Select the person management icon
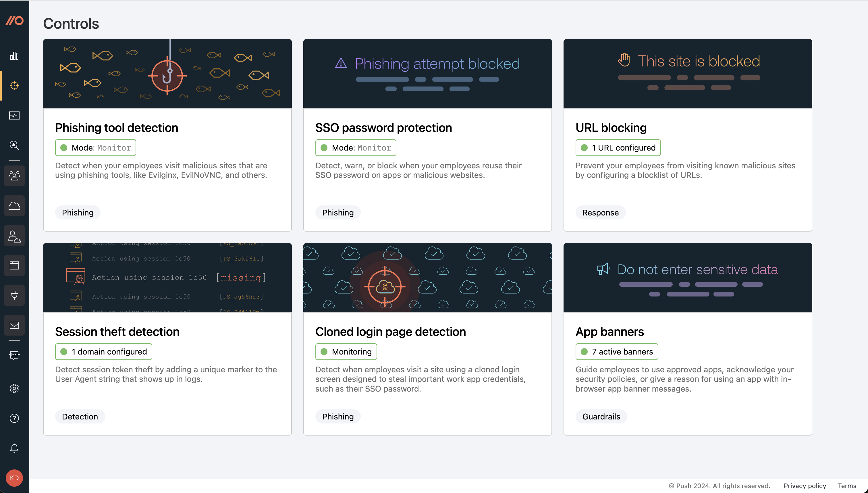Screen dimensions: 868x493 click(x=14, y=175)
